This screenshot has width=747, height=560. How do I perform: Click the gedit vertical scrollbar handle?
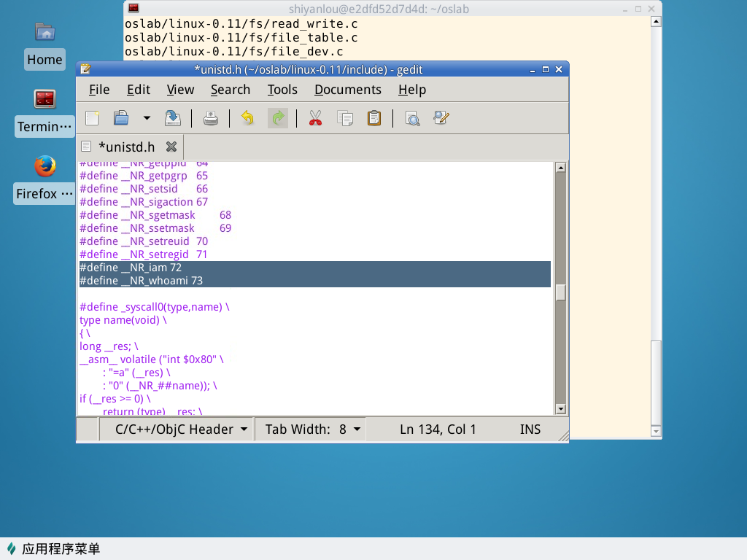pyautogui.click(x=560, y=292)
